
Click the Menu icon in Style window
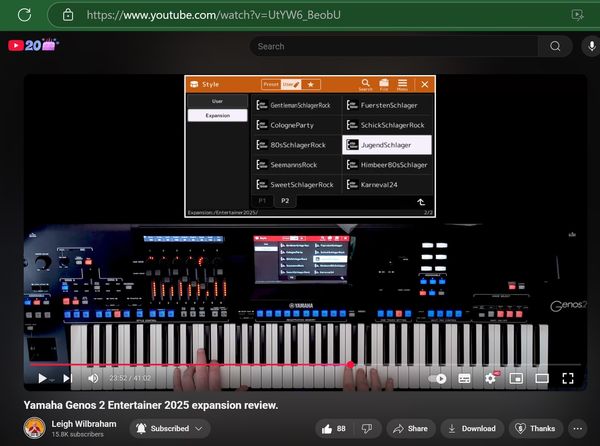(402, 85)
